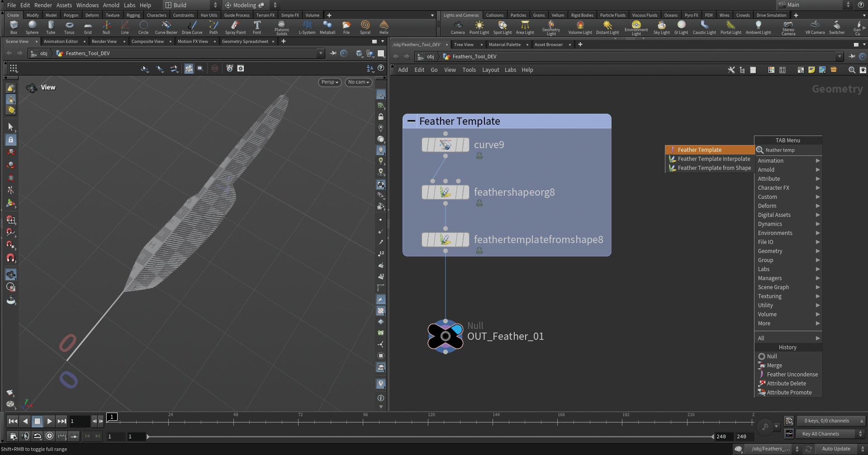Screen dimensions: 868x455
Task: Click the range slider end handle
Action: [712, 436]
